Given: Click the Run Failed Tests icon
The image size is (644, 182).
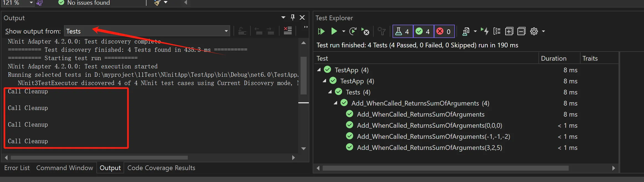Looking at the screenshot, I should coord(365,31).
